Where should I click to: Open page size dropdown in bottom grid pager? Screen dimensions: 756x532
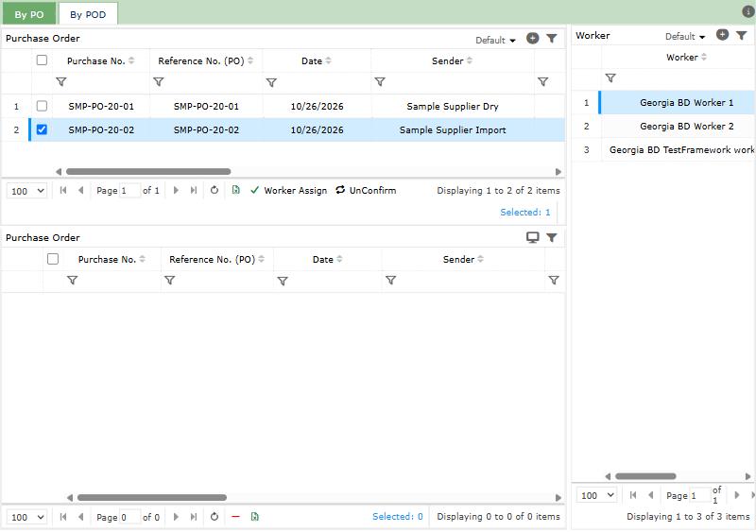[26, 517]
